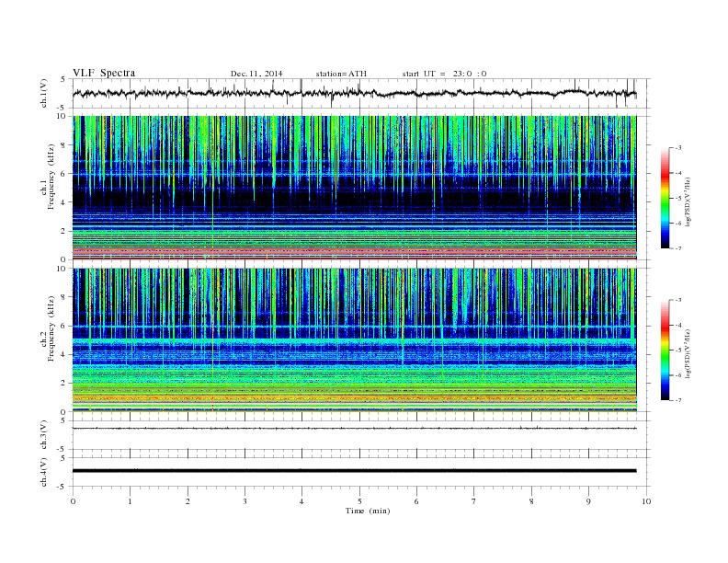Click the lower colorbar "log(PSD)(V²/Hz)" label
Viewport: 728px width, 563px height.
688,353
